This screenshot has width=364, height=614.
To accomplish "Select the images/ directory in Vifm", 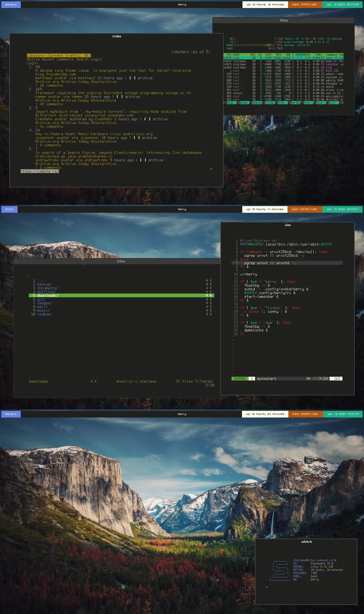I will (122, 303).
